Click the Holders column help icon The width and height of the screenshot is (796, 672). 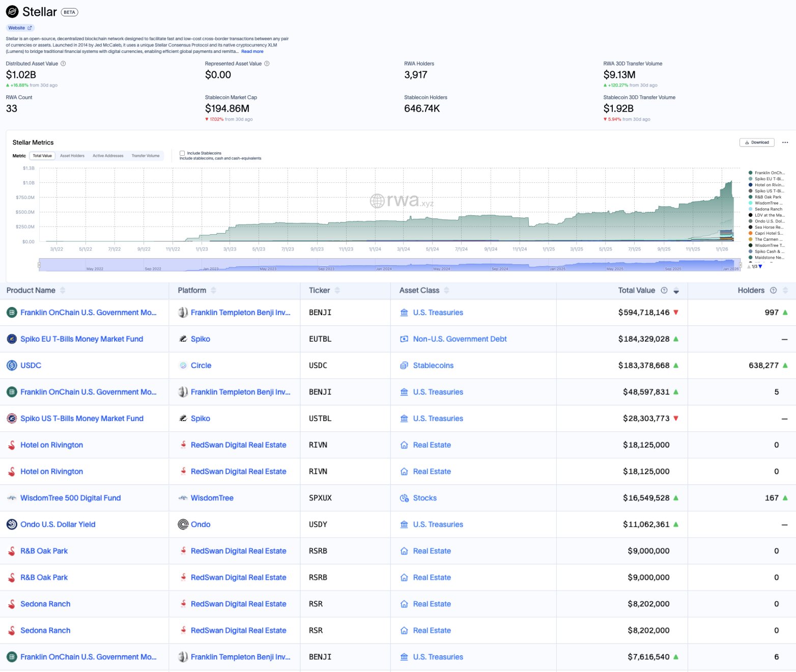773,290
